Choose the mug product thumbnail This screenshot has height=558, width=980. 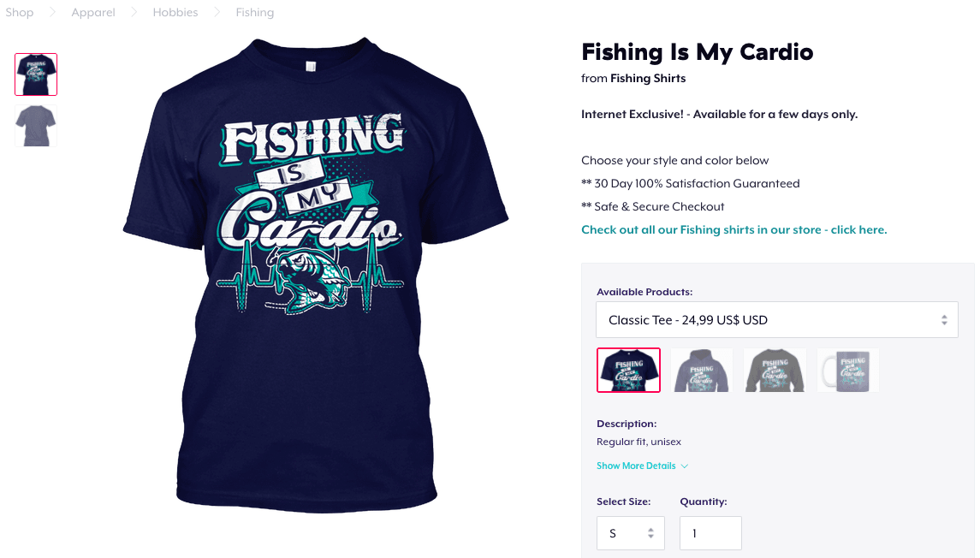click(x=847, y=370)
